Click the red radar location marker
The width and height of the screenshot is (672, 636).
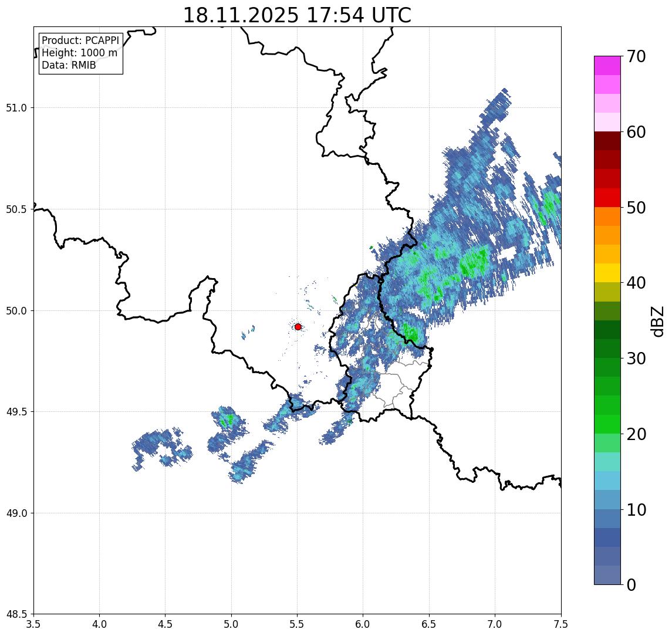(298, 327)
